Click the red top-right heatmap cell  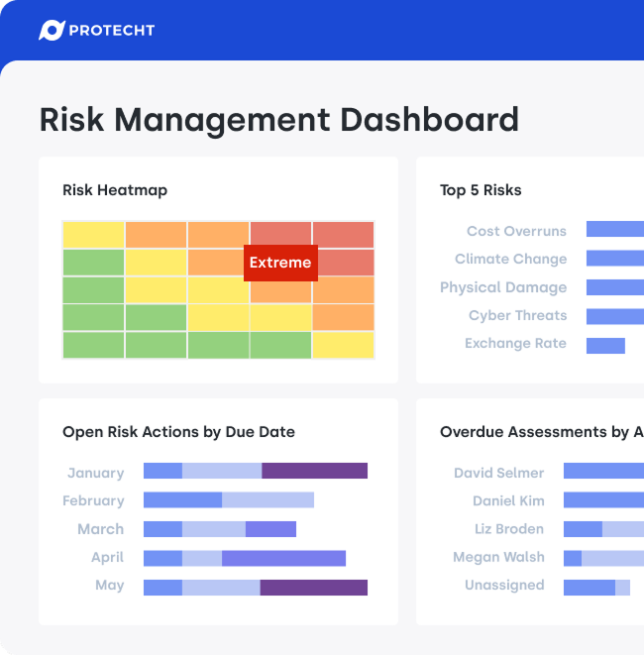(343, 235)
